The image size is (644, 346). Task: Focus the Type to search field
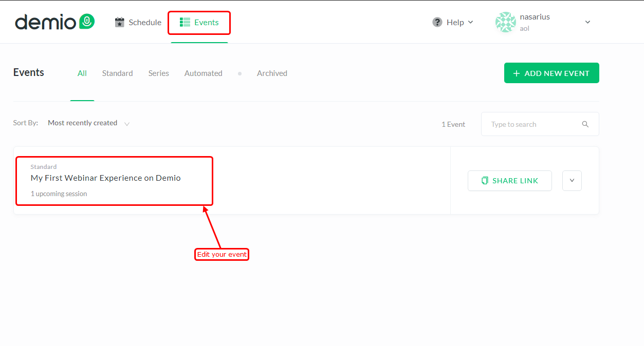click(532, 124)
